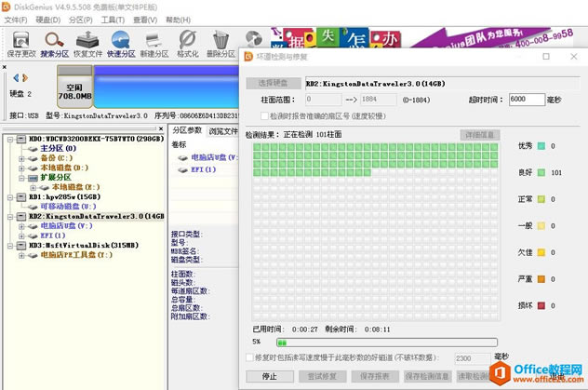Open the 搜索分区 search partition tool
The width and height of the screenshot is (588, 390).
54,45
